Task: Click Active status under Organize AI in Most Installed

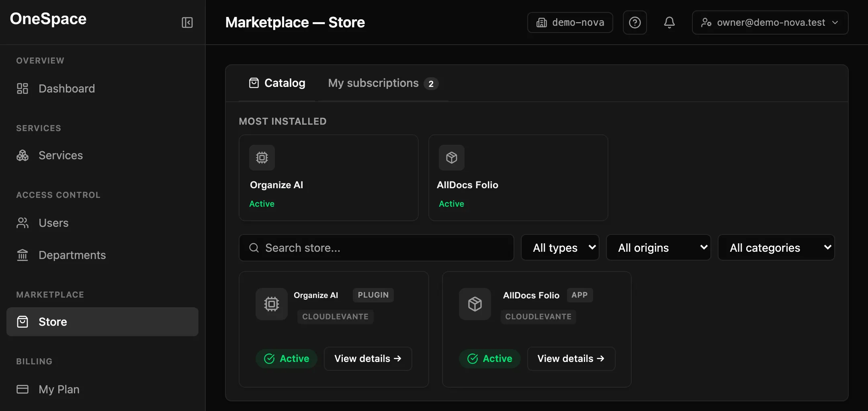Action: (262, 204)
